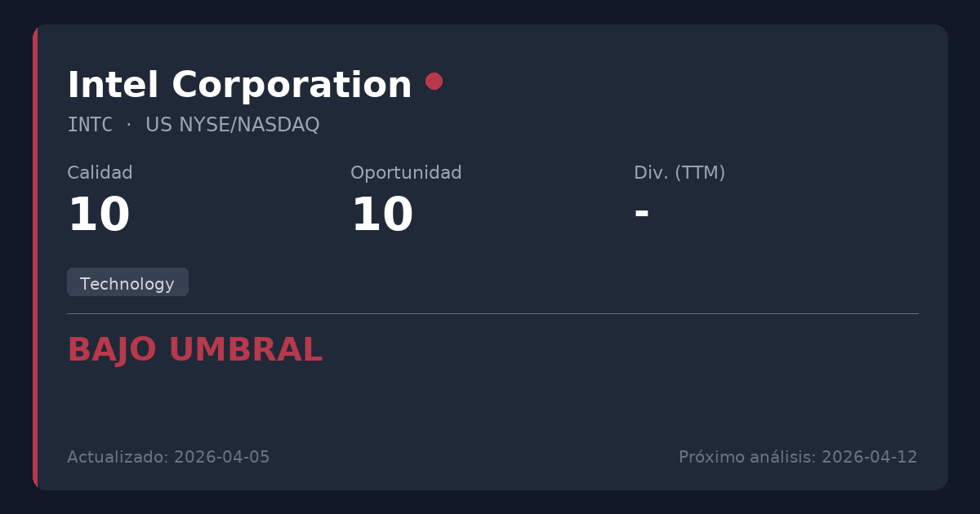Click the red accent bar on card edge

(35, 257)
